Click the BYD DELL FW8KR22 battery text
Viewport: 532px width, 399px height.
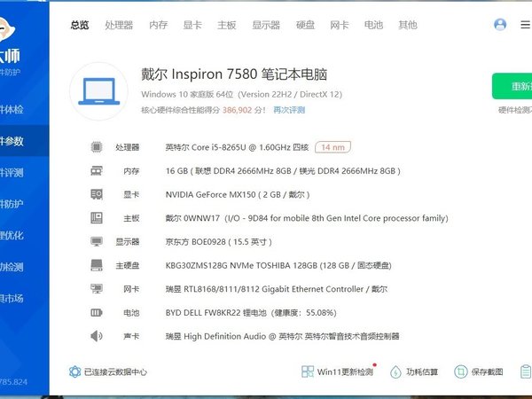(251, 312)
